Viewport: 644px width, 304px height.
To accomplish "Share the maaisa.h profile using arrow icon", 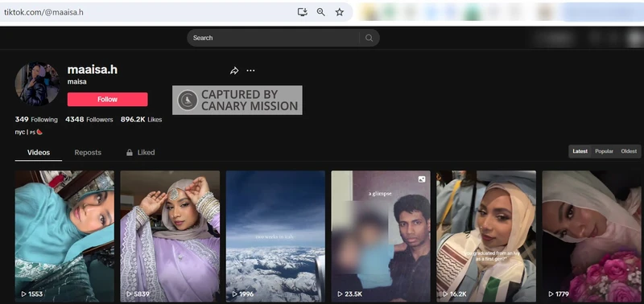I will pos(234,71).
